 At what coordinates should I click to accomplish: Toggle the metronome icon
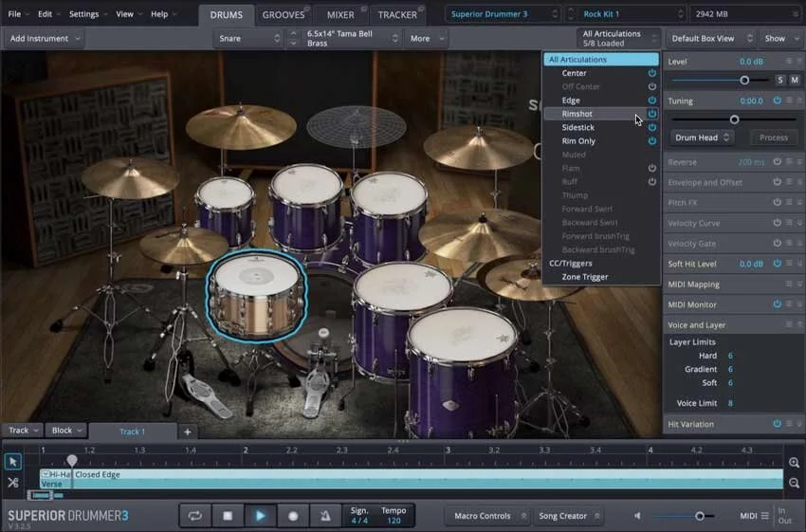click(325, 516)
